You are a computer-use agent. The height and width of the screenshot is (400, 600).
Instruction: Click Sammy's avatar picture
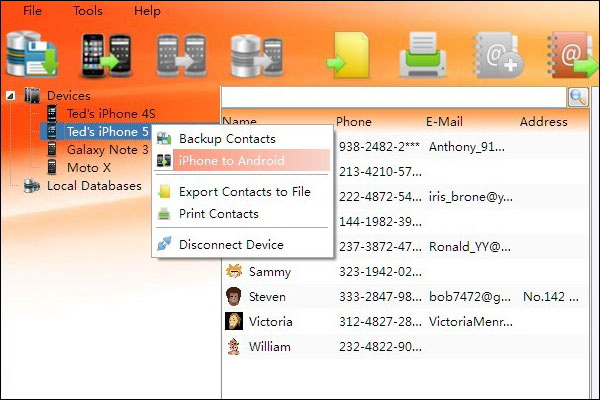233,271
